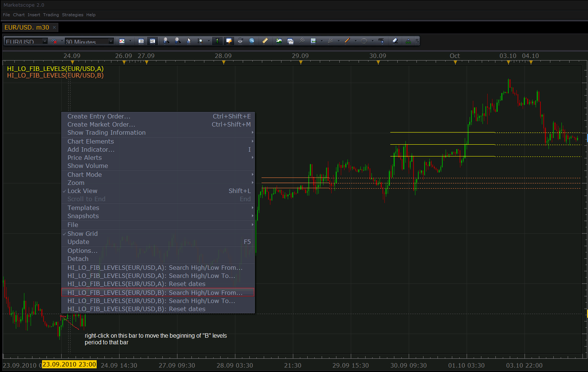Viewport: 588px width, 372px height.
Task: Click the snapshot picture icon in toolbar
Action: [279, 41]
